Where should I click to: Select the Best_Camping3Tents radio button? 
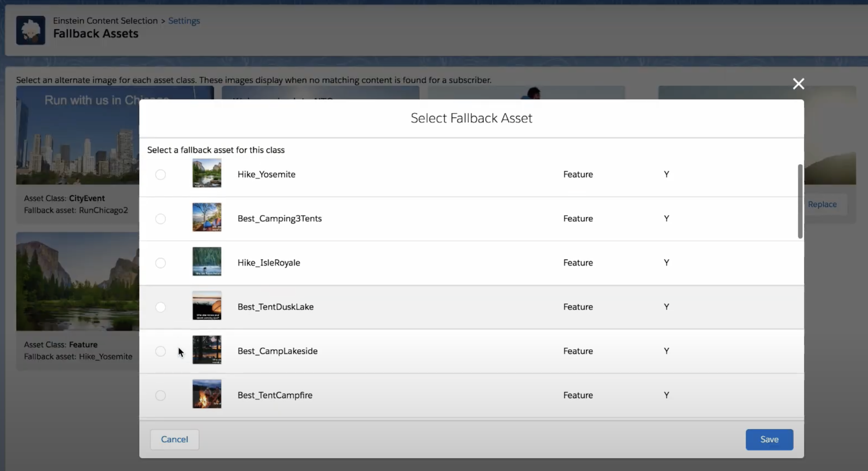(160, 219)
